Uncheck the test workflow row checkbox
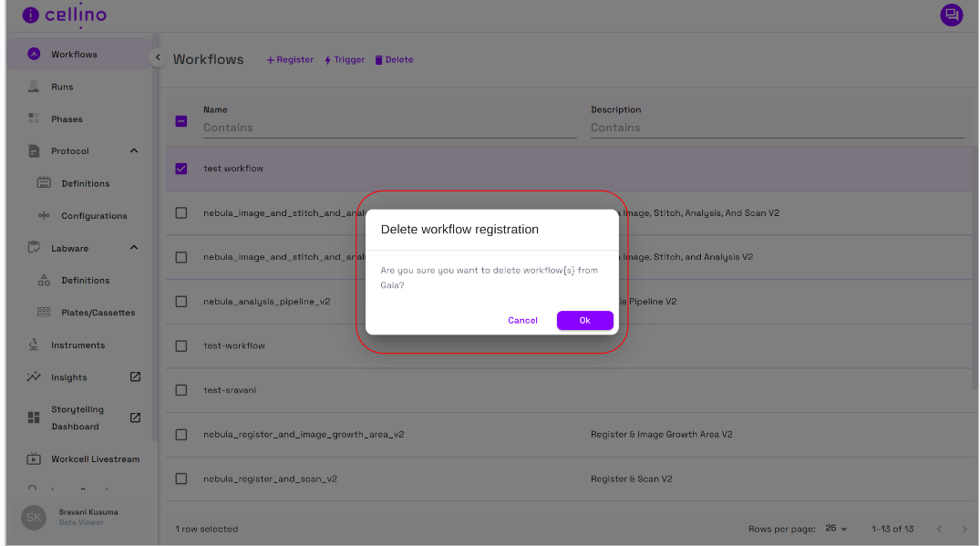 pyautogui.click(x=181, y=169)
